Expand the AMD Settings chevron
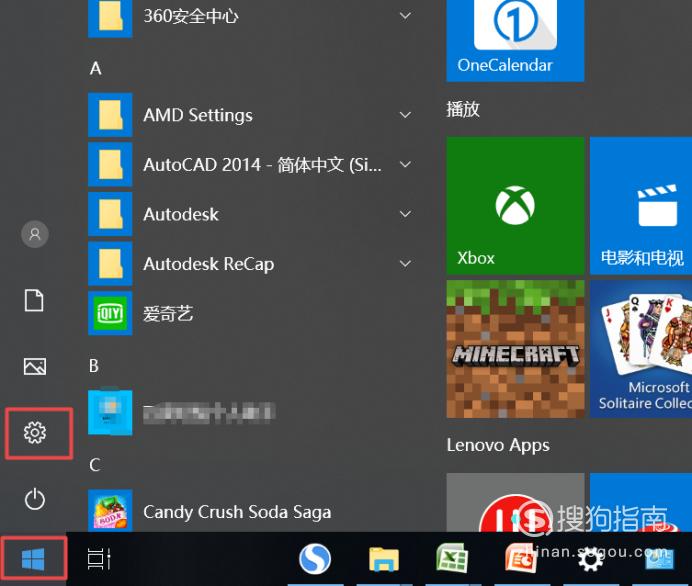This screenshot has width=692, height=586. click(x=405, y=115)
